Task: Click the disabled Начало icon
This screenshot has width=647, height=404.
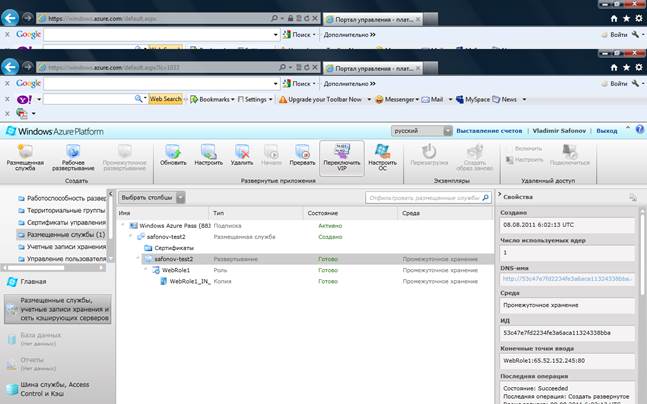Action: click(272, 155)
